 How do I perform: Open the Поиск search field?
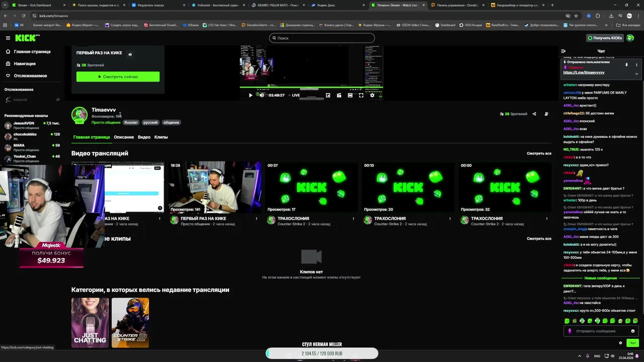tap(322, 38)
